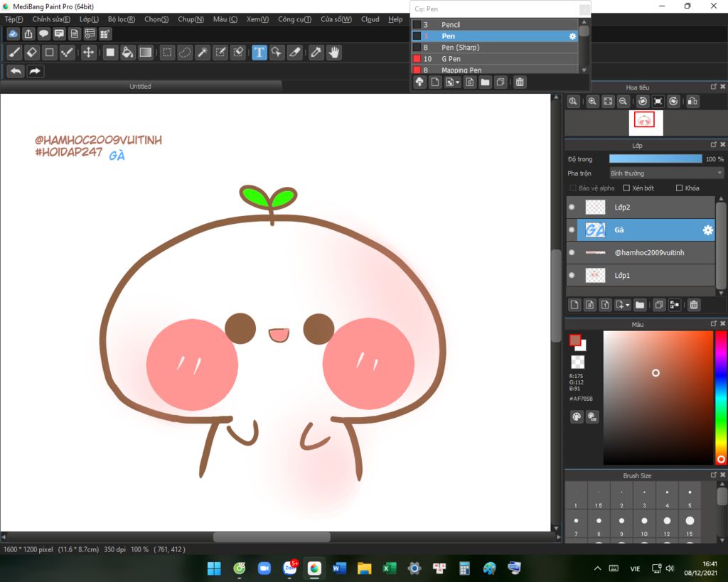Expand the add-layer dropdown arrow
Viewport: 728px width, 582px height.
tap(628, 306)
